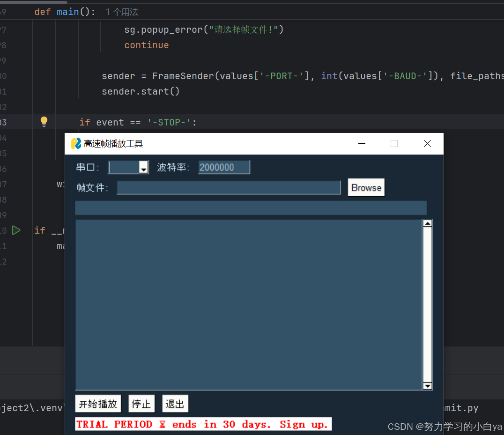Minimize the 高速帧播放工具 window

(362, 144)
